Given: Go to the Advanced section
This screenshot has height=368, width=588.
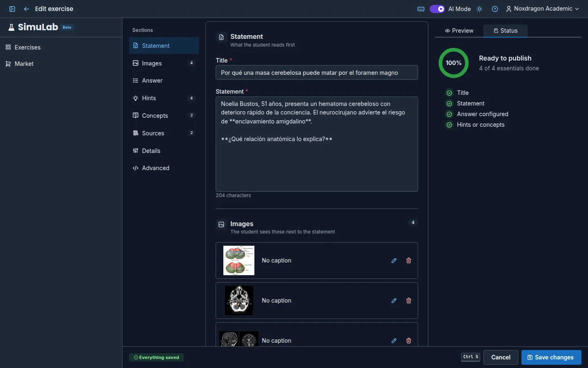Looking at the screenshot, I should [164, 168].
